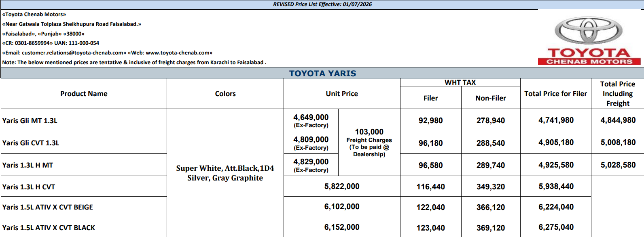Click non-filer tax value 366,120
644x237 pixels.
coord(491,208)
